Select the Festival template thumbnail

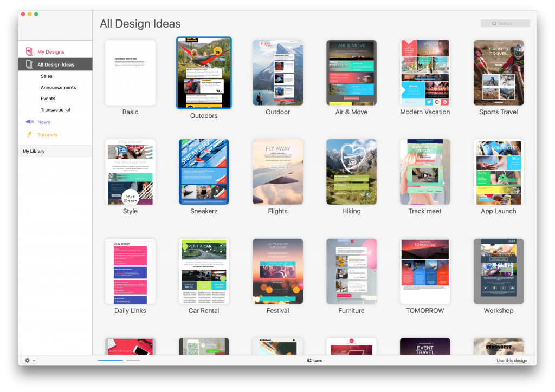click(x=278, y=271)
